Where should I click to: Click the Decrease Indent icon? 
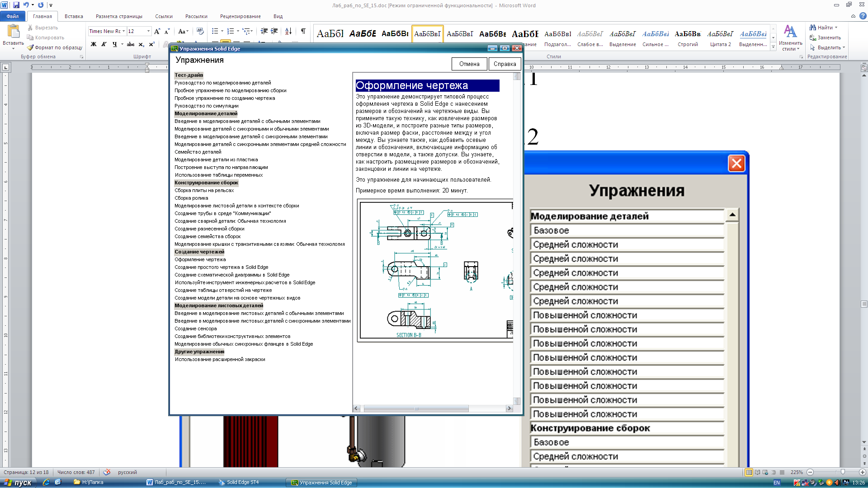pyautogui.click(x=264, y=31)
